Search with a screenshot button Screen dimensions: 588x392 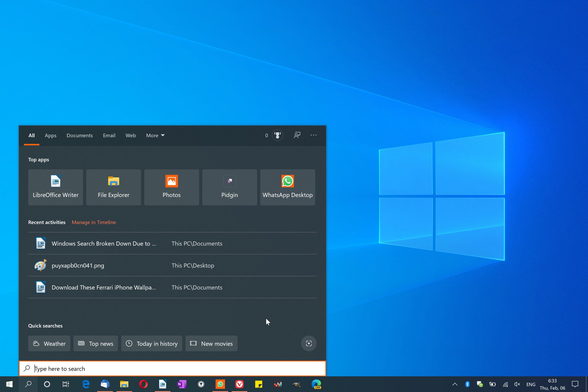(x=309, y=343)
